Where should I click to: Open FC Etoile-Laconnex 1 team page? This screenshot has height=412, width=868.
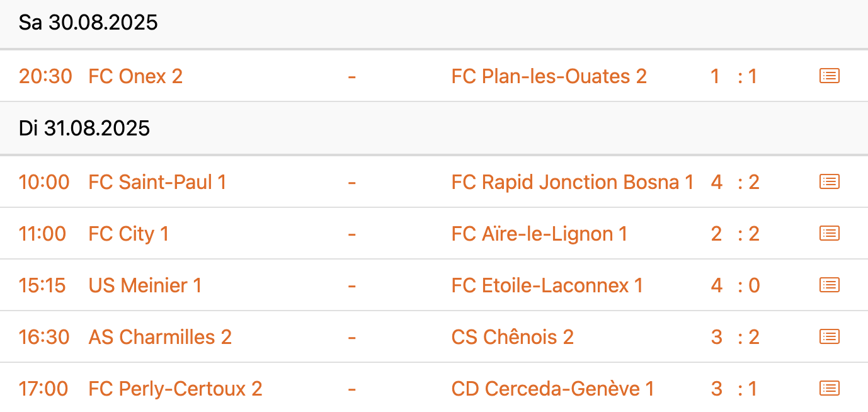[x=547, y=285]
